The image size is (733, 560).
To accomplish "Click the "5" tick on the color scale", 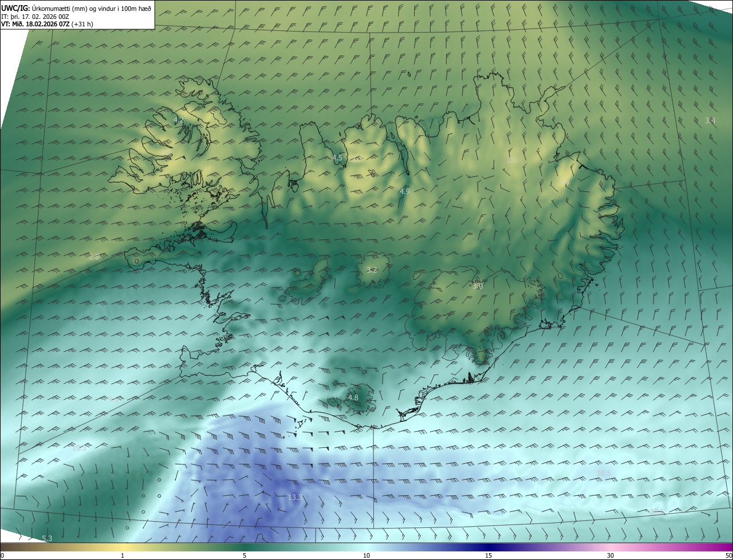I will click(x=245, y=555).
